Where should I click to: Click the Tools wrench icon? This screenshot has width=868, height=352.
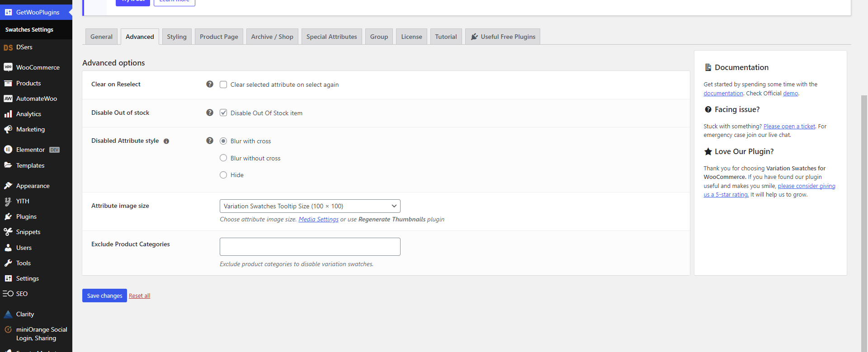[x=8, y=263]
